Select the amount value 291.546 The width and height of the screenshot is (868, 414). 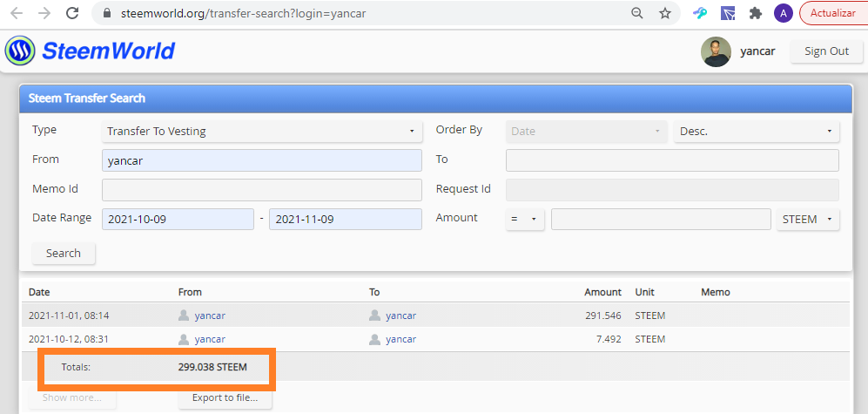pos(603,316)
